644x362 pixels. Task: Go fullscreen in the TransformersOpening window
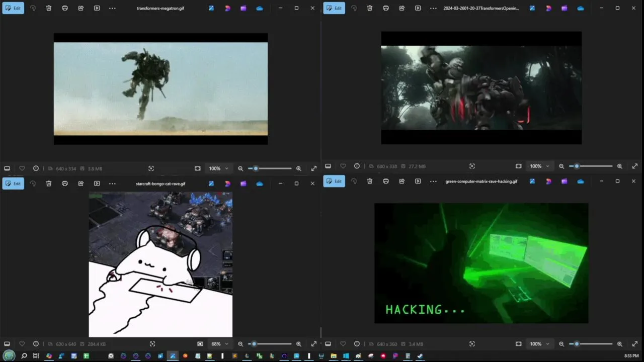tap(635, 166)
